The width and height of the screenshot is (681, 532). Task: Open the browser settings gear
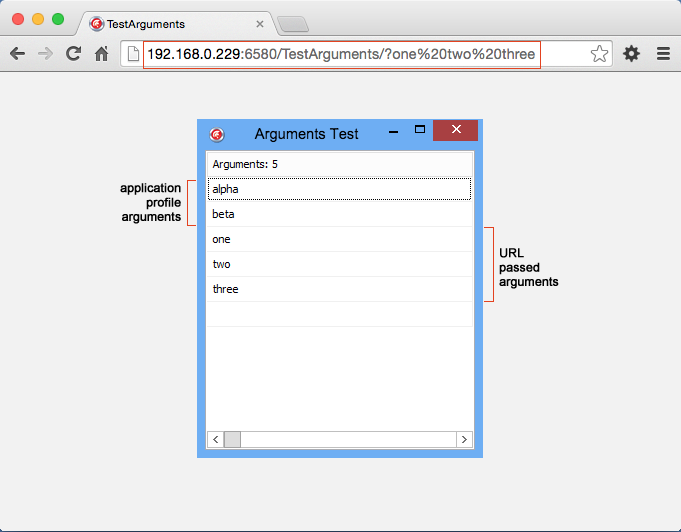click(631, 54)
